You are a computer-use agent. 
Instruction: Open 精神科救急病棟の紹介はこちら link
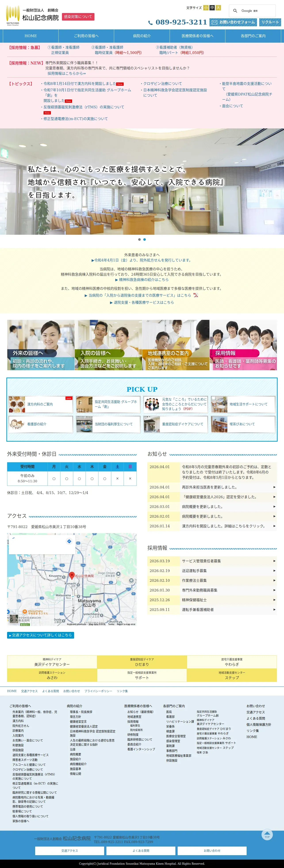(142, 280)
